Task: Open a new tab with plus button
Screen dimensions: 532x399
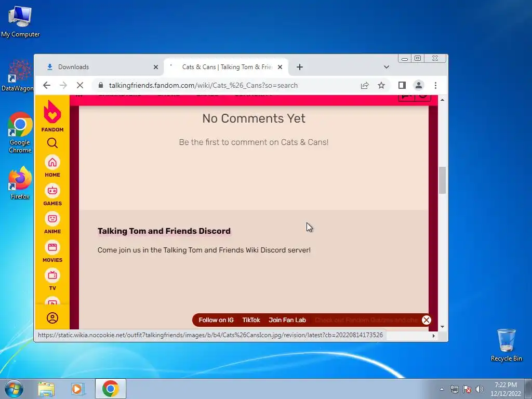Action: 300,67
